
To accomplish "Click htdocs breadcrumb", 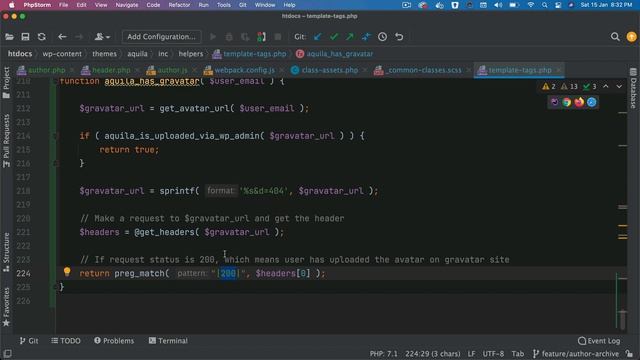I will point(20,54).
